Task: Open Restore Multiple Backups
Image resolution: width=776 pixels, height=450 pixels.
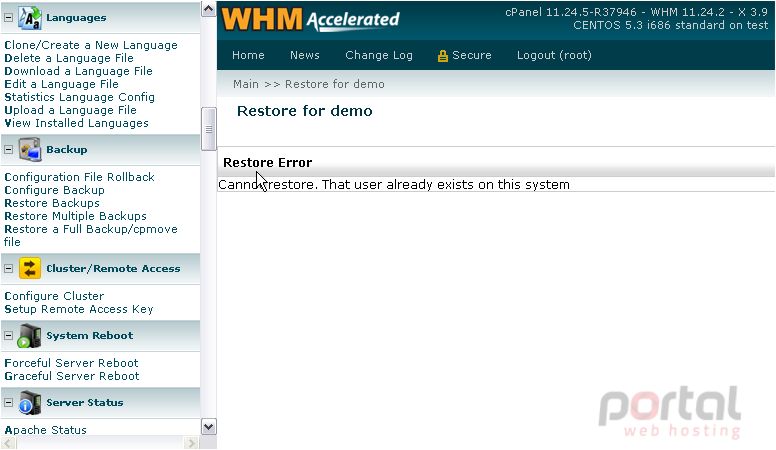Action: point(76,216)
